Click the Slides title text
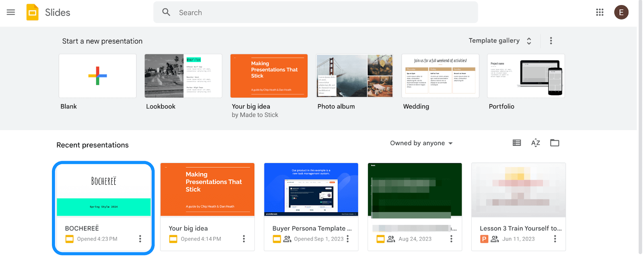This screenshot has width=644, height=257. [x=58, y=12]
